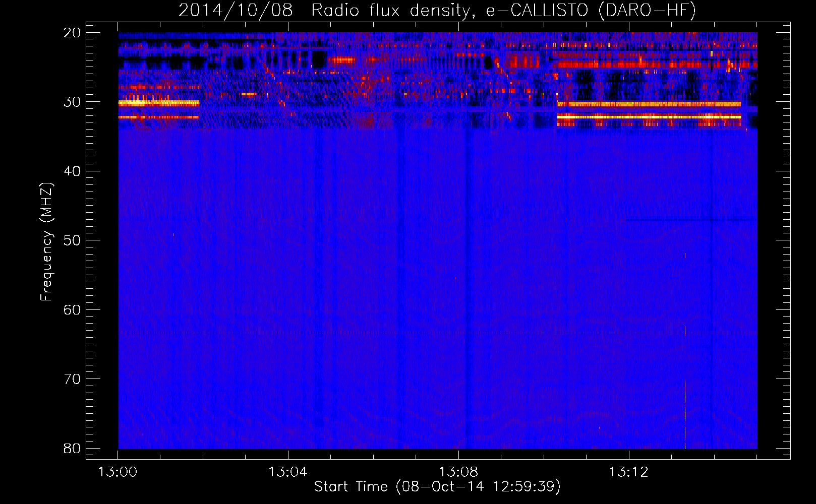
Task: Click the 80 MHz frequency tick label
Action: pyautogui.click(x=73, y=449)
